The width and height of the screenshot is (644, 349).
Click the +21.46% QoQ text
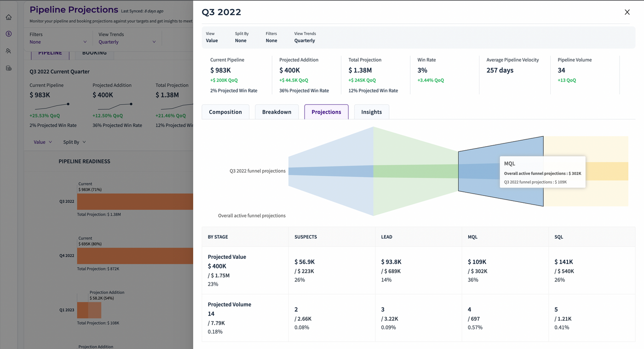point(171,116)
